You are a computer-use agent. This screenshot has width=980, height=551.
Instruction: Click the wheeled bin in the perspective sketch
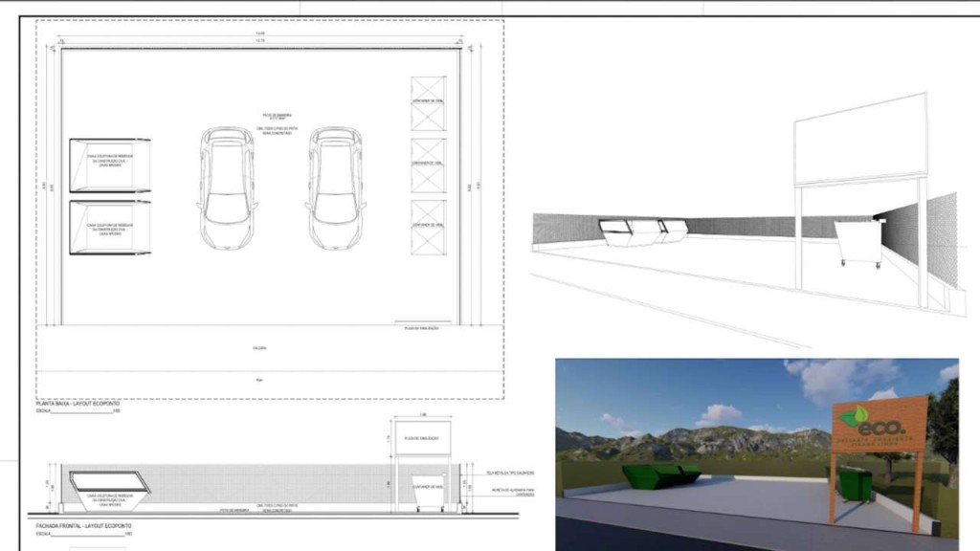click(x=857, y=242)
